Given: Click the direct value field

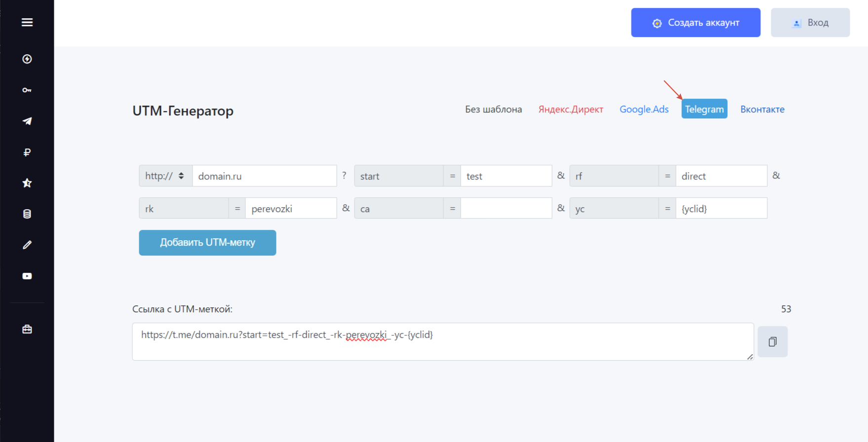Looking at the screenshot, I should coord(721,176).
